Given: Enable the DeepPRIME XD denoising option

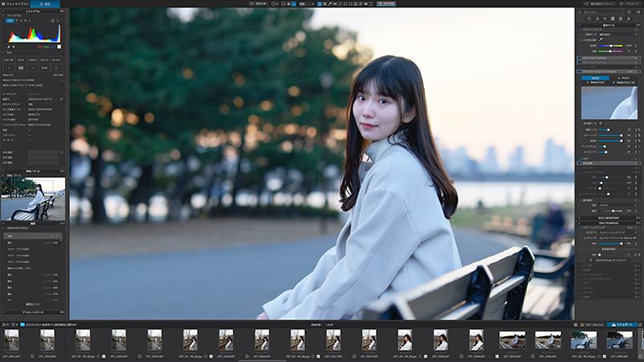Looking at the screenshot, I should click(x=623, y=83).
